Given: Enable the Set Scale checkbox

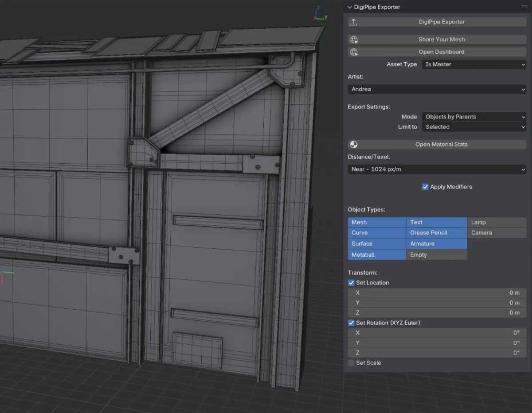Looking at the screenshot, I should 351,363.
